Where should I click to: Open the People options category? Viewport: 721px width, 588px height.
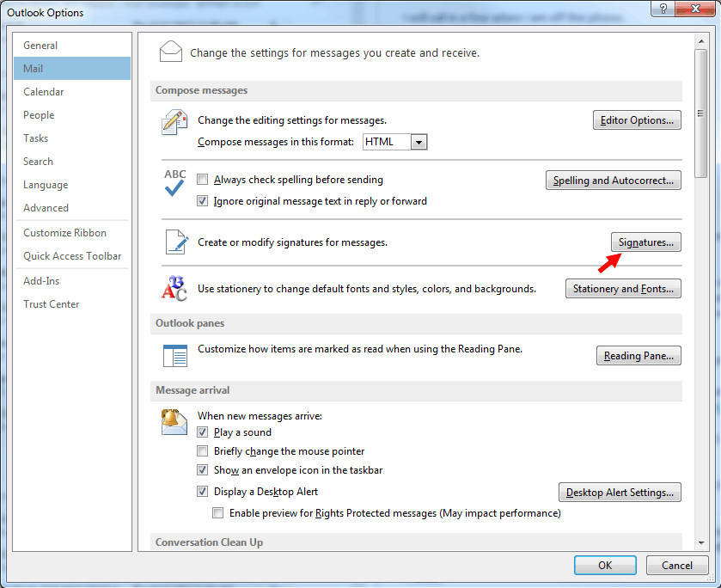tap(72, 115)
